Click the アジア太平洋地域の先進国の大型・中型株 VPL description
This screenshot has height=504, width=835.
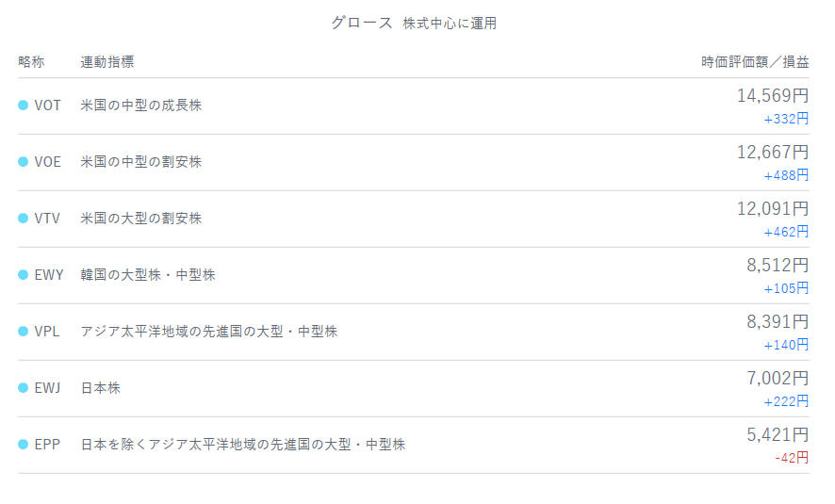click(x=208, y=332)
